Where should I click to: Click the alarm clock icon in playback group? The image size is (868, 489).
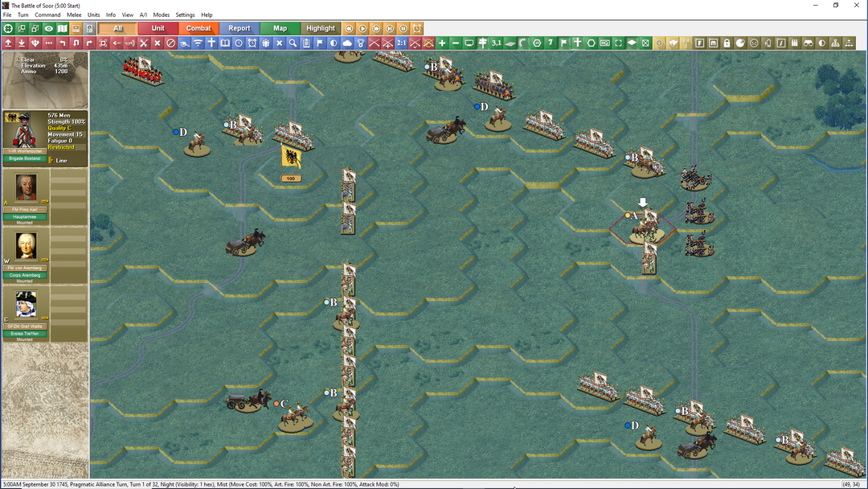(417, 28)
